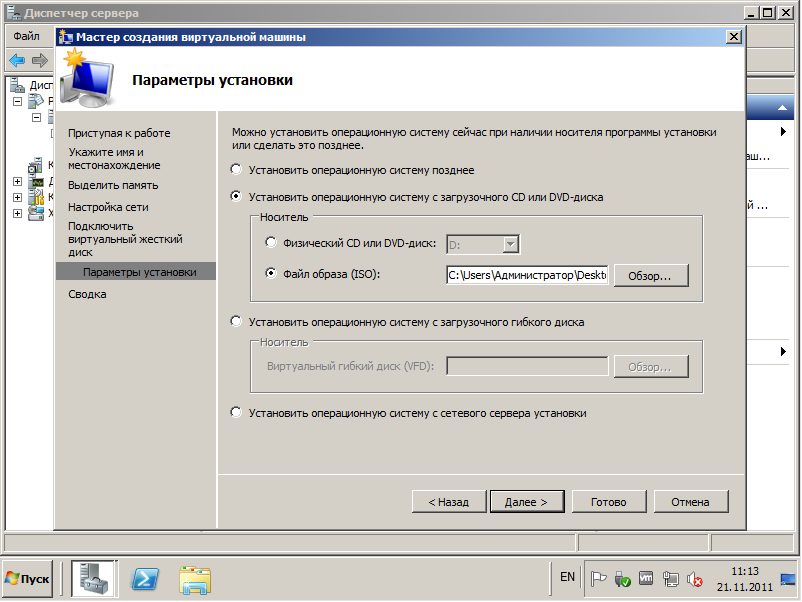The height and width of the screenshot is (602, 802).
Task: Click the Отмена button
Action: coord(690,502)
